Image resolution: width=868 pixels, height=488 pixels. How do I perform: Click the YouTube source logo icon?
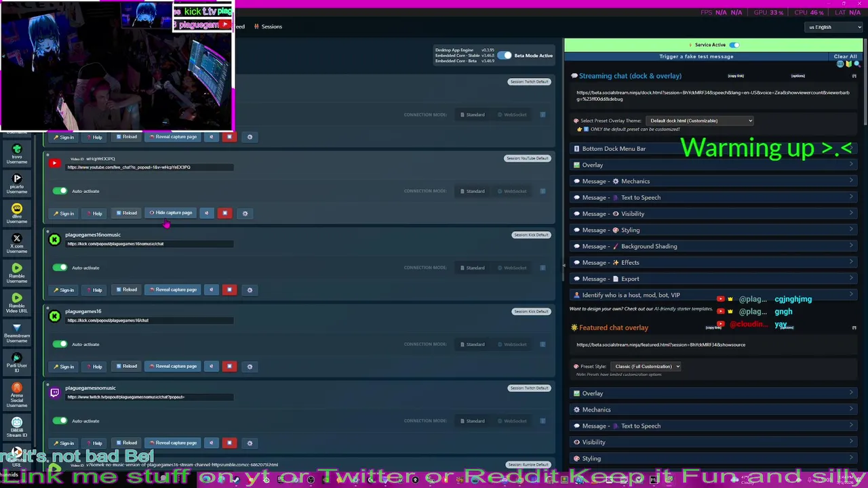pos(54,163)
